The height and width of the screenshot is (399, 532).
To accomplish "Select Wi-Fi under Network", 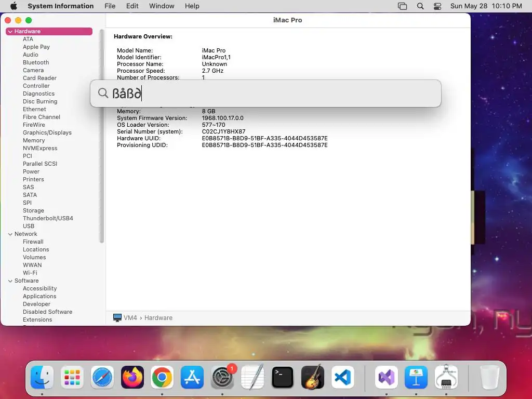I will coord(30,273).
